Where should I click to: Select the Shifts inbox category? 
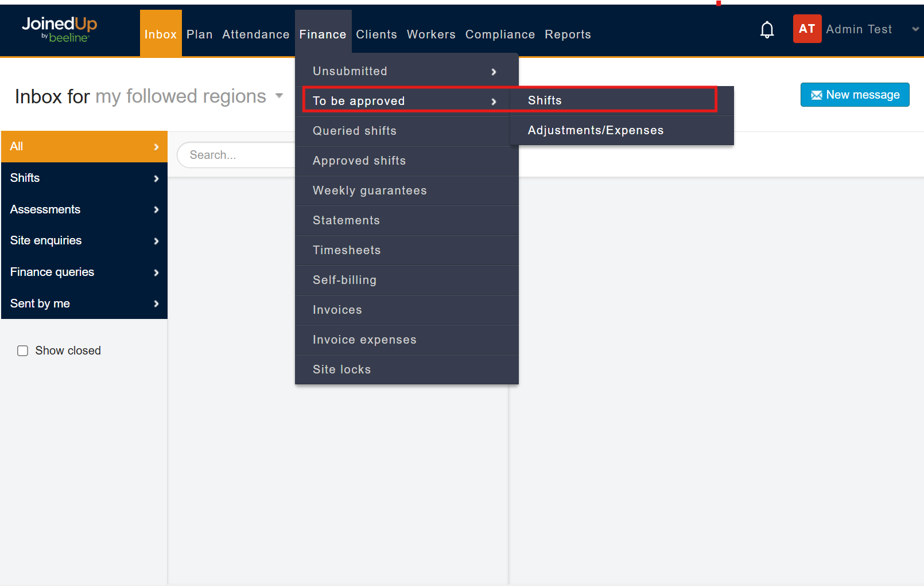tap(84, 178)
